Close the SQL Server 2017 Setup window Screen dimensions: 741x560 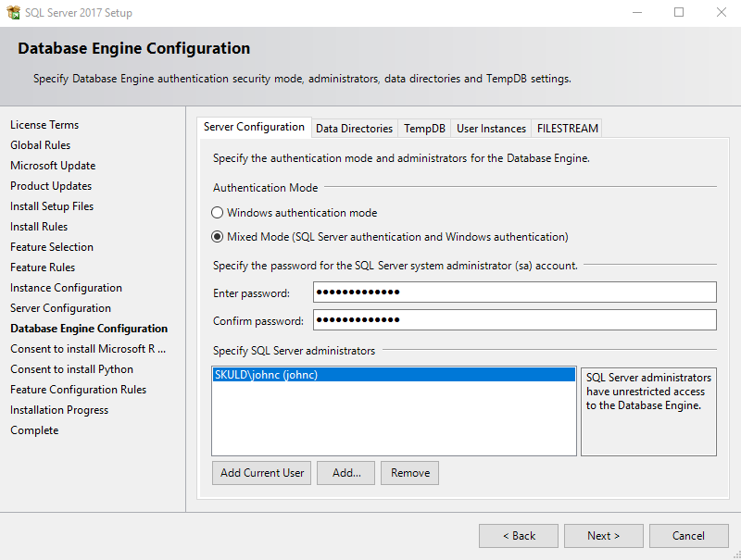point(722,12)
